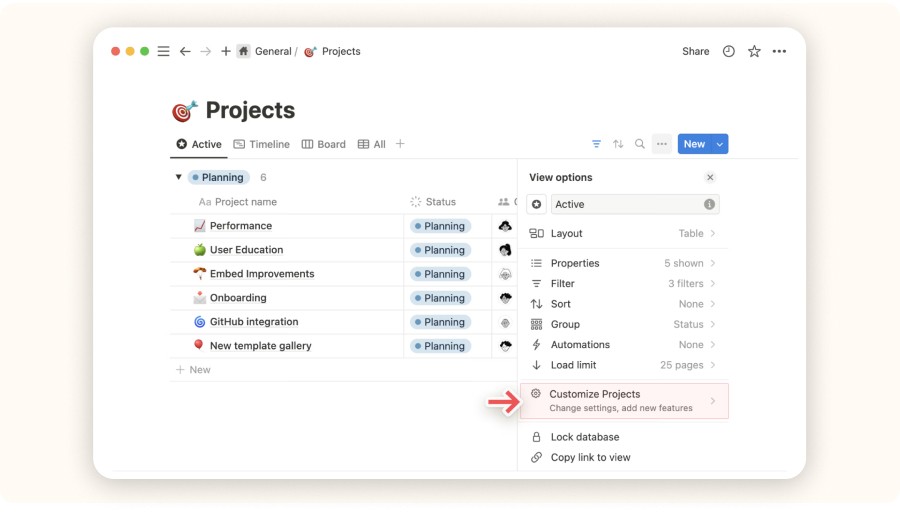This screenshot has height=515, width=900.
Task: Click Projects in the breadcrumb
Action: [x=341, y=51]
